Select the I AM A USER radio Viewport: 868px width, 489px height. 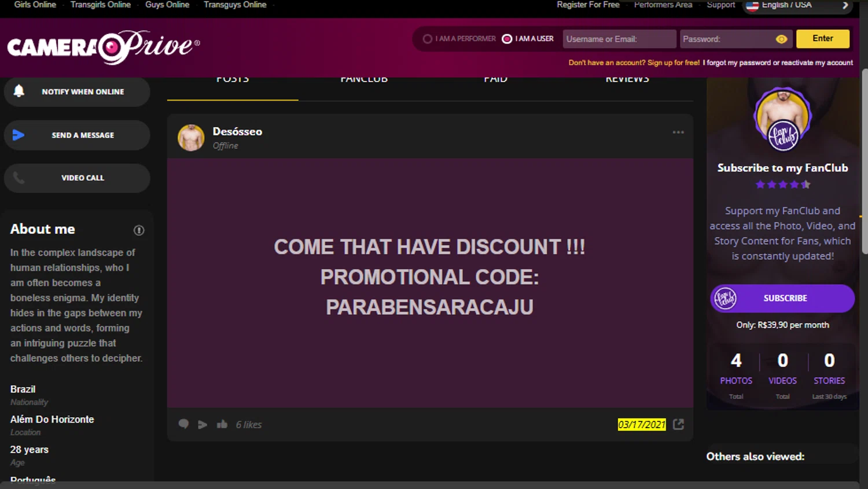(507, 39)
